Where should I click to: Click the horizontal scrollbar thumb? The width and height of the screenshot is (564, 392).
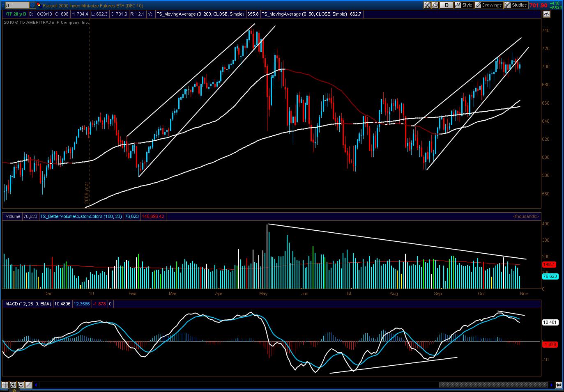point(494,385)
